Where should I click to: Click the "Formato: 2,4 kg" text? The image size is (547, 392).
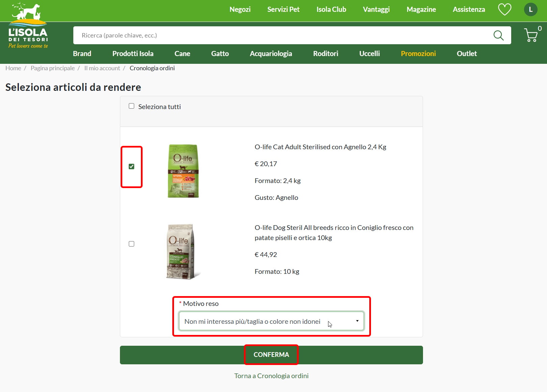(x=278, y=181)
